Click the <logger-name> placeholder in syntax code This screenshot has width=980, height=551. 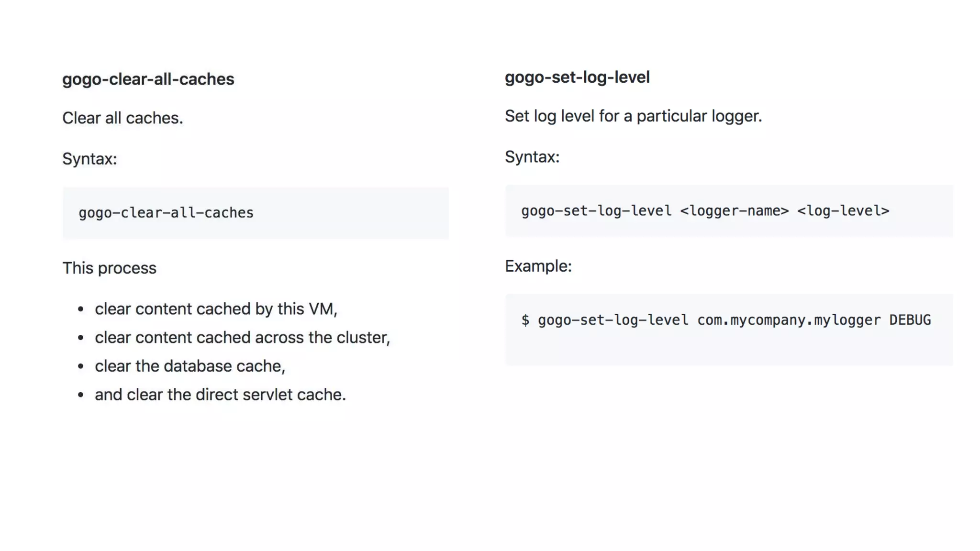pos(734,210)
